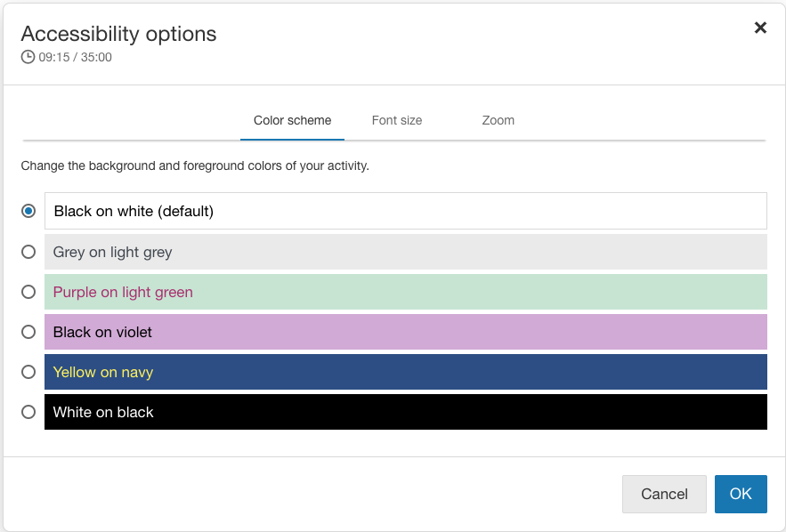Click the Yellow on navy color bar
The width and height of the screenshot is (786, 532).
click(405, 372)
